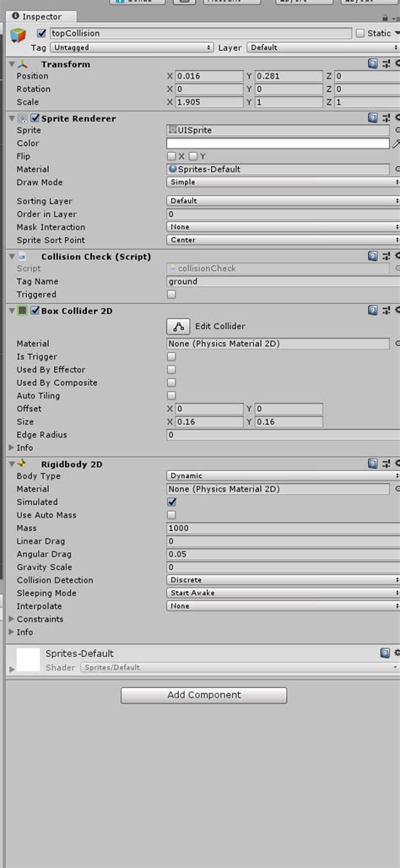Click the topCollision name field

(x=200, y=33)
